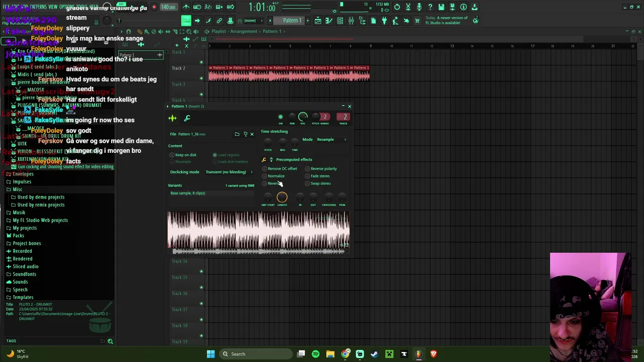Click the help question mark icon
Screen dimensions: 644x362
[x=430, y=7]
